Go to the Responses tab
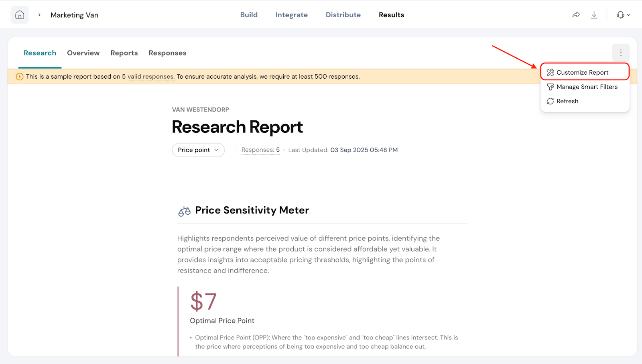This screenshot has height=364, width=642. pos(167,53)
